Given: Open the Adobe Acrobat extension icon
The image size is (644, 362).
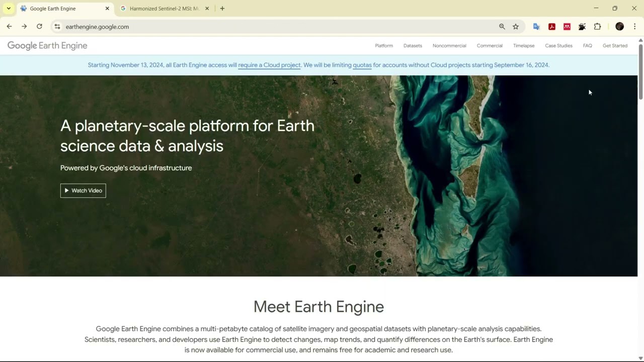Looking at the screenshot, I should click(x=552, y=27).
